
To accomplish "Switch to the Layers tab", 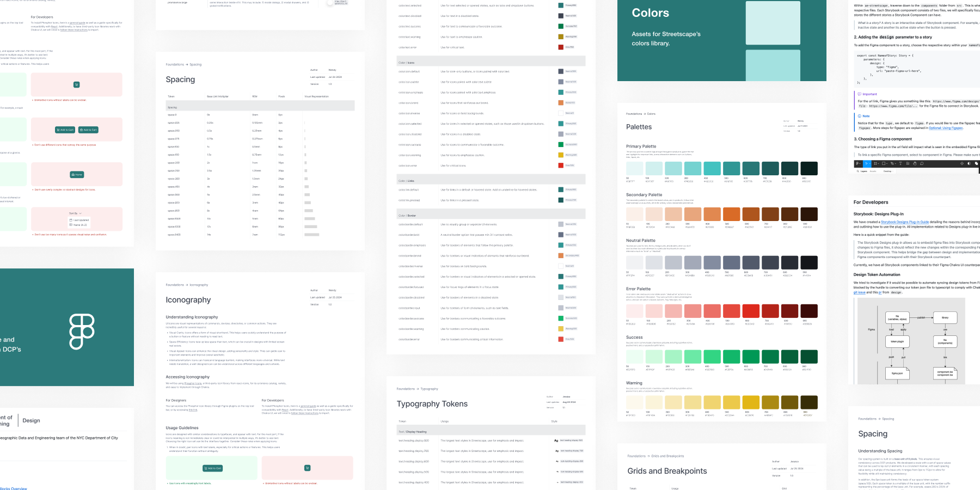I will click(x=863, y=171).
